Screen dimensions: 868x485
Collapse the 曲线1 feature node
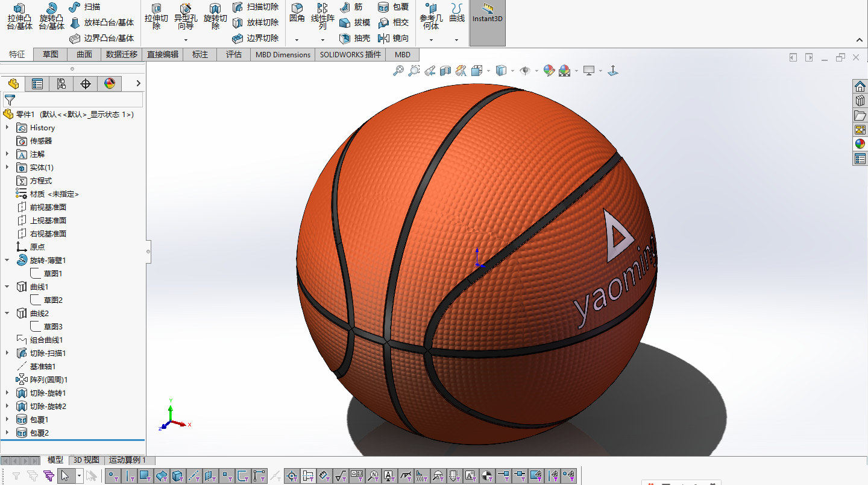(x=7, y=287)
